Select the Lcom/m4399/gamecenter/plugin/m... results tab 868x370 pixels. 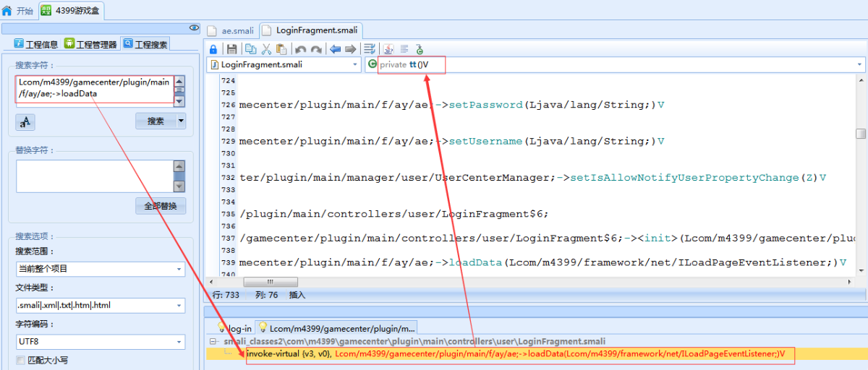pos(337,327)
